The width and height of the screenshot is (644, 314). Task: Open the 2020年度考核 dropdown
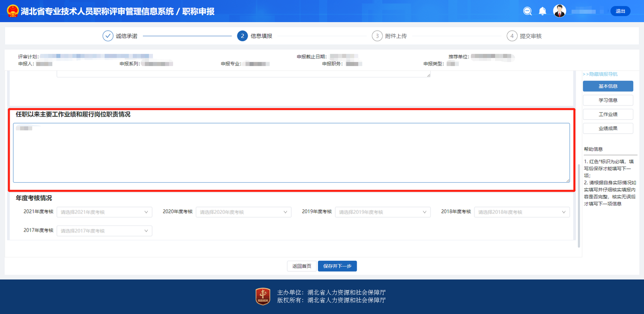click(x=244, y=212)
